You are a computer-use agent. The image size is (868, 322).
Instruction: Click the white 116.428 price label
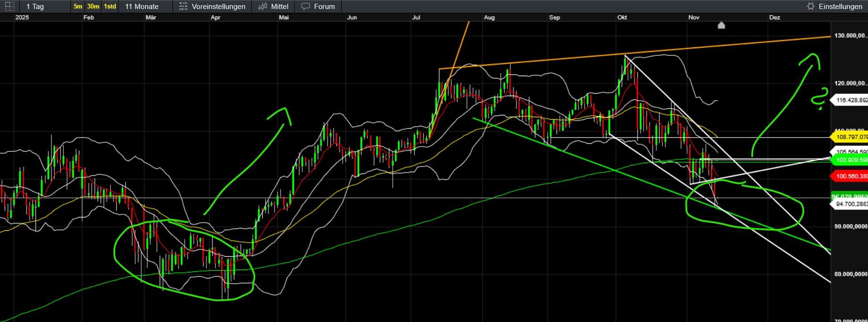[851, 100]
